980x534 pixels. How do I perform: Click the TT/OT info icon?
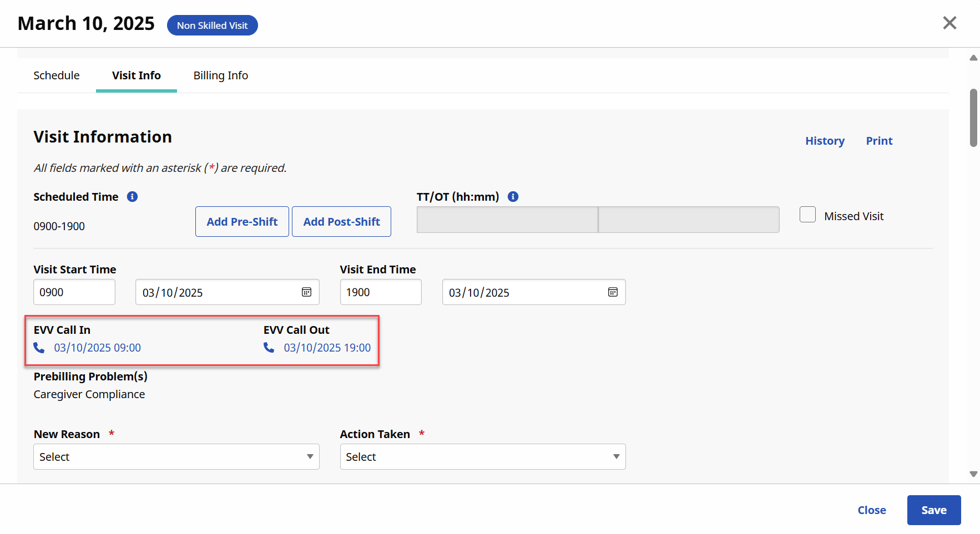click(513, 197)
